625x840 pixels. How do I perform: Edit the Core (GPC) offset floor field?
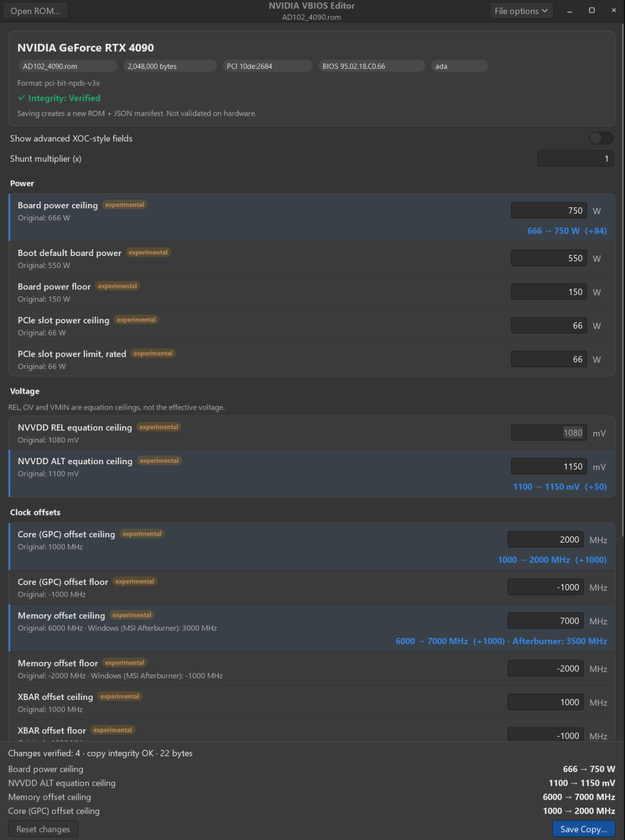coord(545,587)
